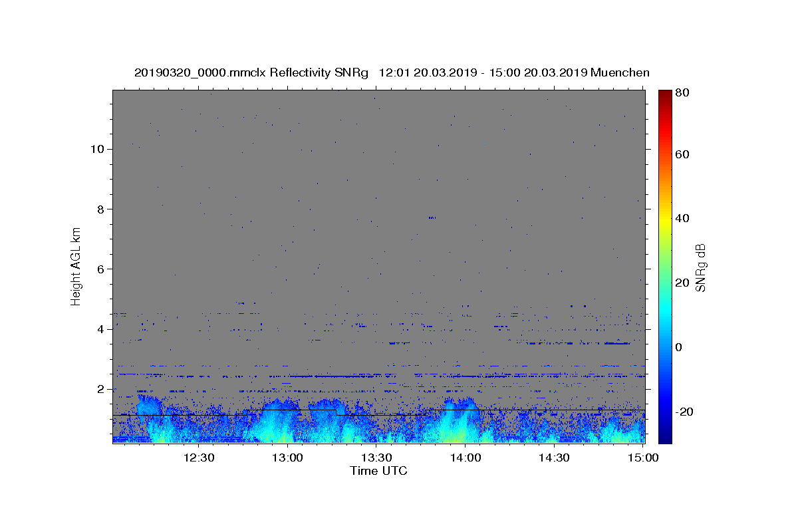Click the 'SNRg dB' colorbar label
Image resolution: width=798 pixels, height=532 pixels.
700,267
